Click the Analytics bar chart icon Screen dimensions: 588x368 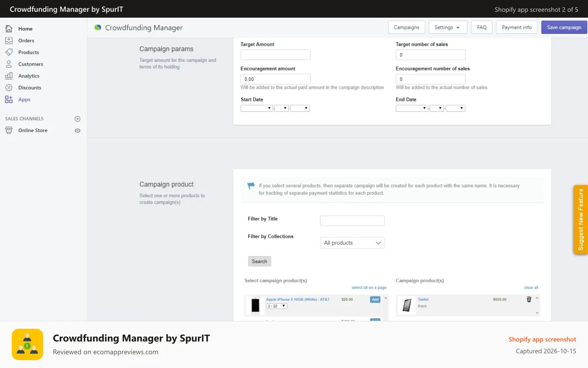coord(9,76)
